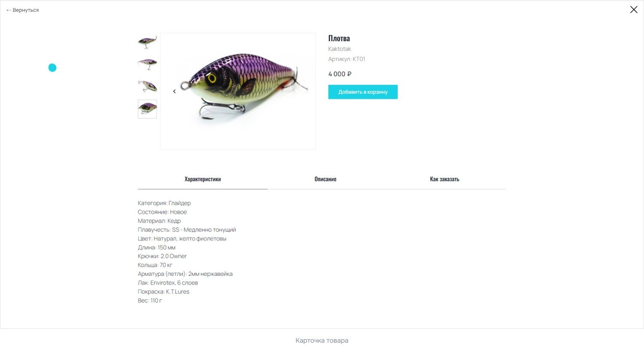Click the Вес: 110 г specification

coord(150,301)
